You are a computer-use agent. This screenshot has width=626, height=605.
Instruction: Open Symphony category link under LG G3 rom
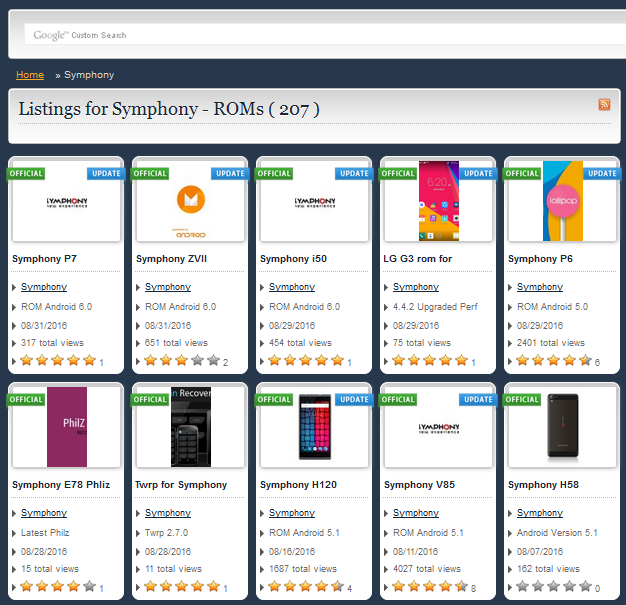click(x=416, y=287)
